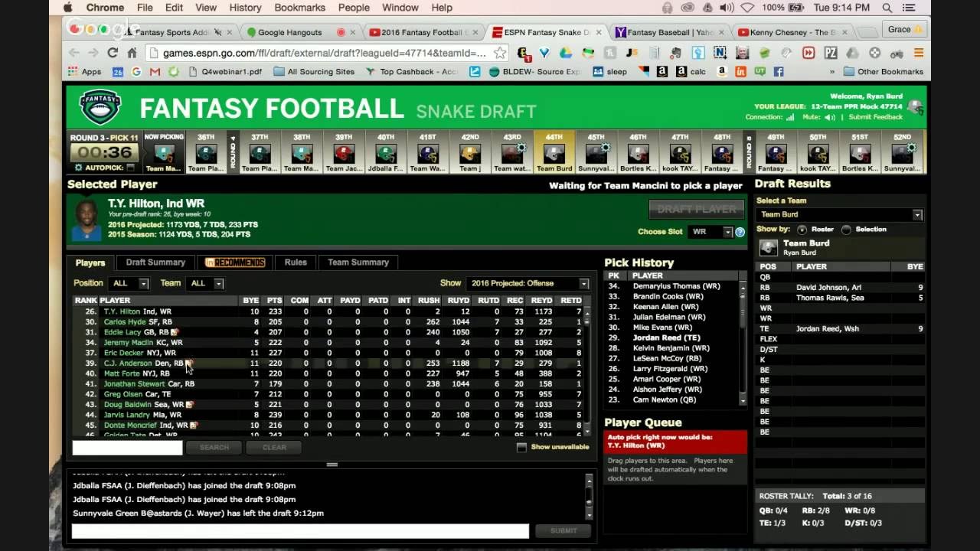This screenshot has height=551, width=980.
Task: Bookmark this page with the star icon
Action: [x=499, y=53]
